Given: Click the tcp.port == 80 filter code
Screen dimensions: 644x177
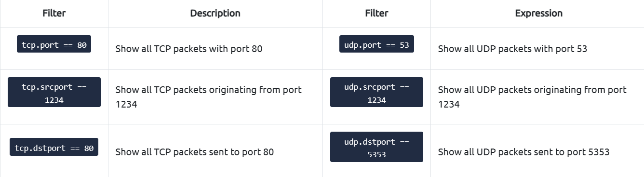Looking at the screenshot, I should [x=54, y=44].
